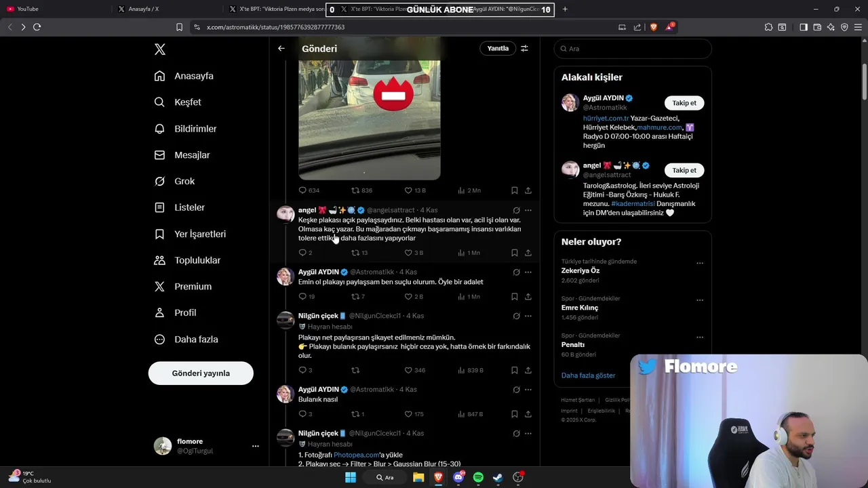868x488 pixels.
Task: Reload the page in browser toolbar
Action: point(37,27)
